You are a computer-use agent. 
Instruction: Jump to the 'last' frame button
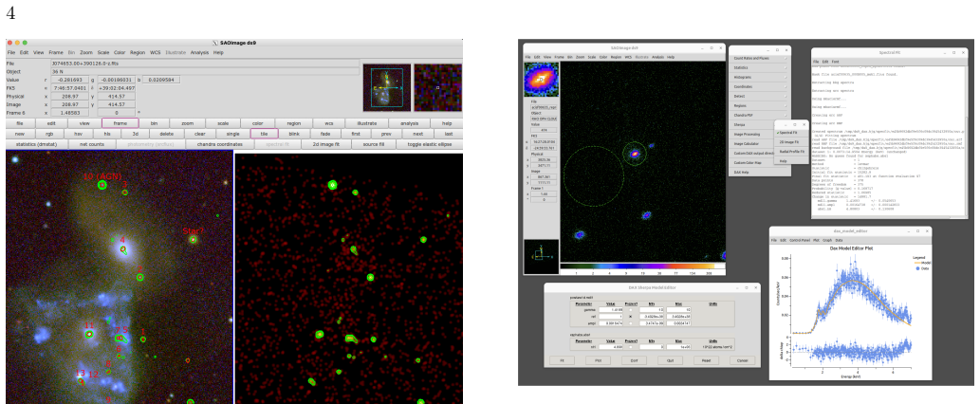[448, 134]
